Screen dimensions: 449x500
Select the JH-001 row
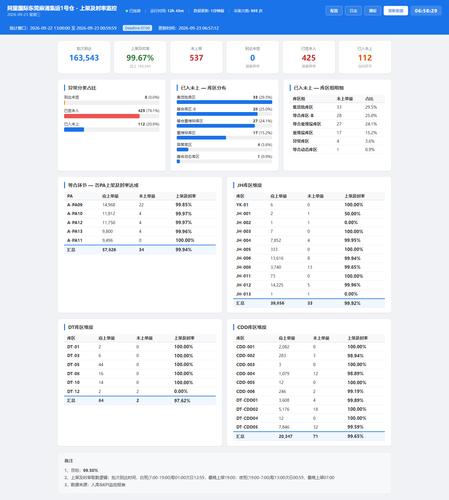pyautogui.click(x=309, y=214)
